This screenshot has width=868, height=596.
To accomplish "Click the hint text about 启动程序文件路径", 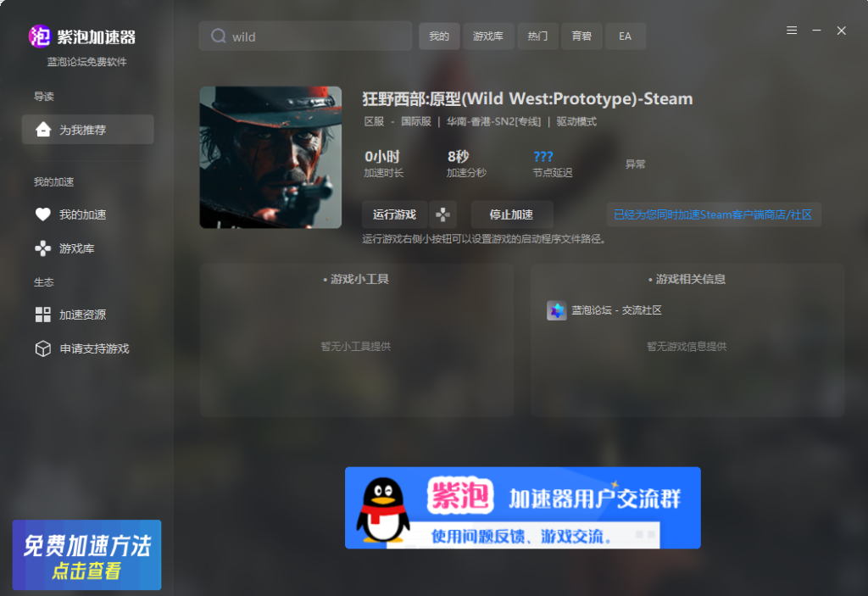I will point(484,239).
